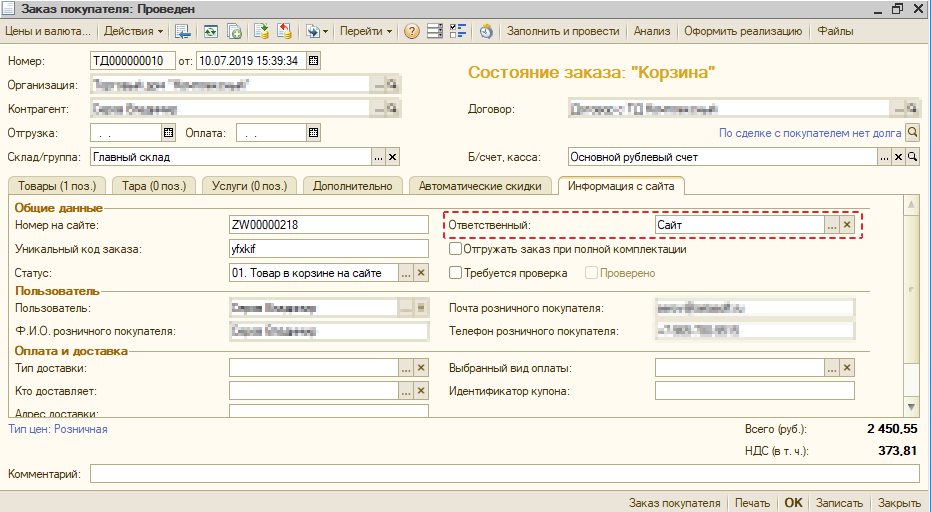This screenshot has height=512, width=931.
Task: Open the Перейти dropdown menu
Action: tap(365, 31)
